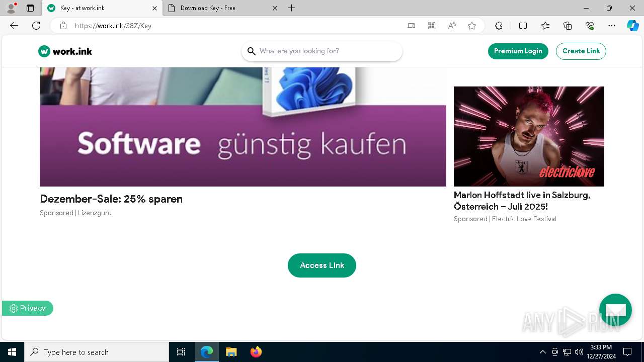644x362 pixels.
Task: Open the Copilot sidebar icon
Action: [633, 26]
